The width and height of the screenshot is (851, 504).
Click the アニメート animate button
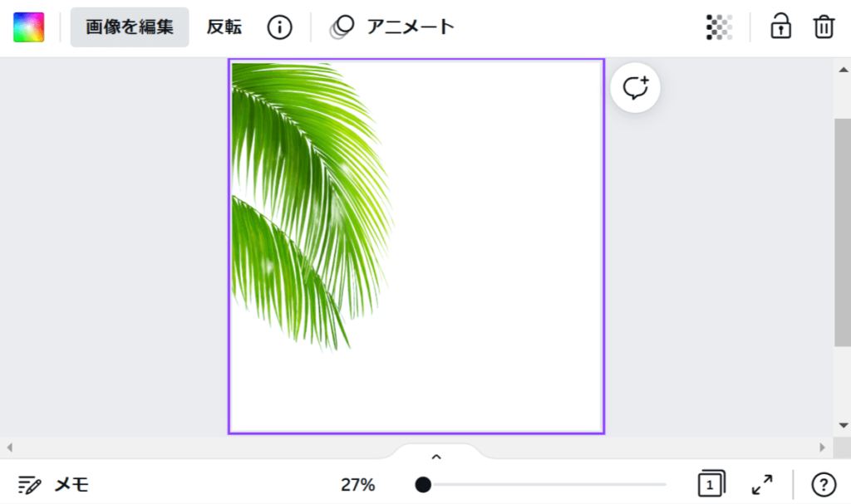pos(392,27)
